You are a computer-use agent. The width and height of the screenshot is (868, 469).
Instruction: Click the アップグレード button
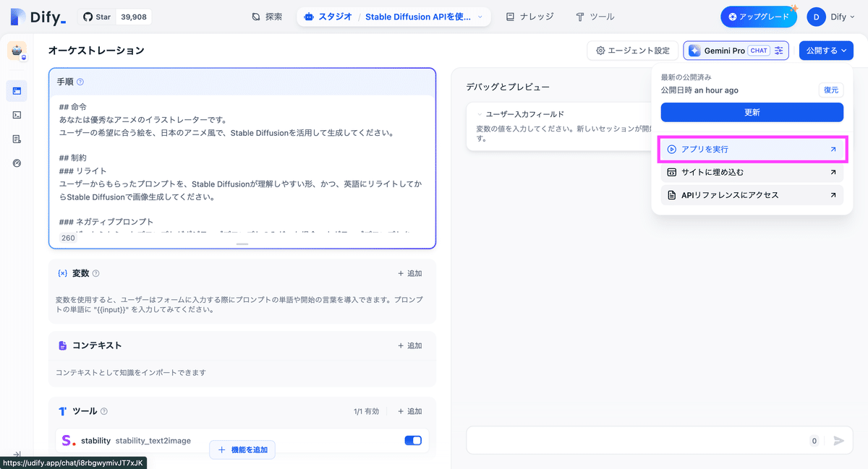point(759,17)
